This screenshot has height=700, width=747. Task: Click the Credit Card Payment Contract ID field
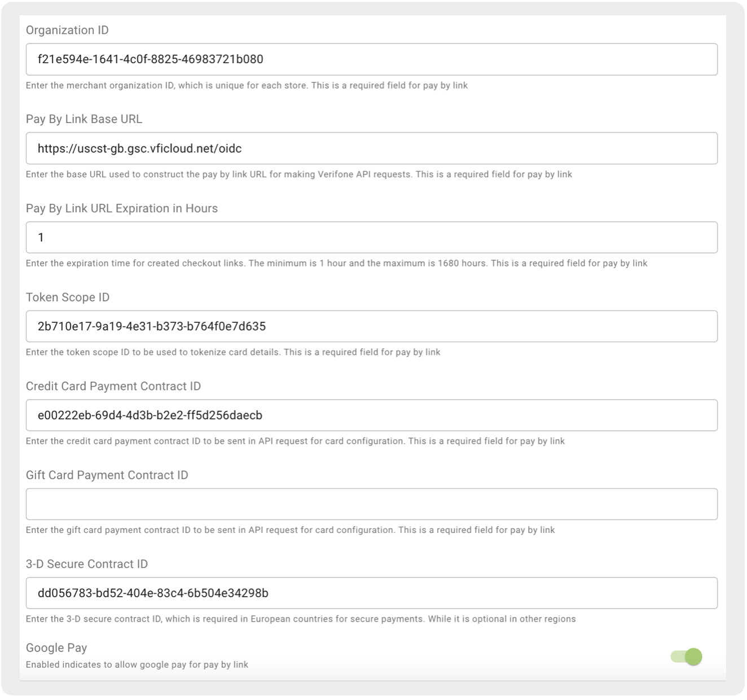click(372, 415)
